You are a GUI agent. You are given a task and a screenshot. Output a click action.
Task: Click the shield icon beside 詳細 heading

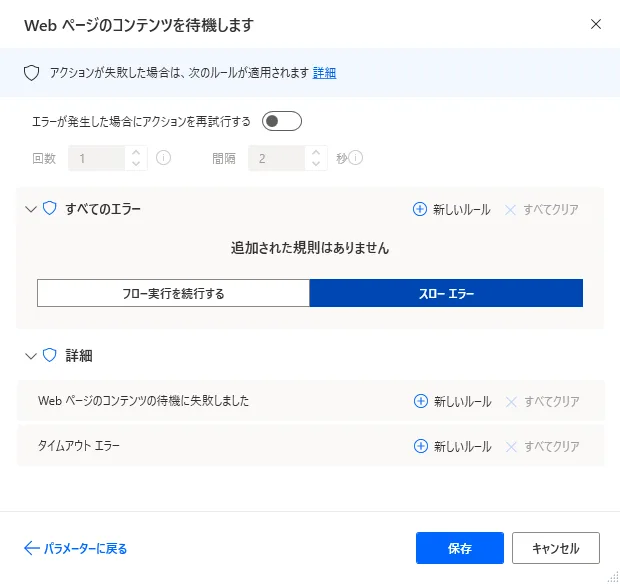click(50, 355)
